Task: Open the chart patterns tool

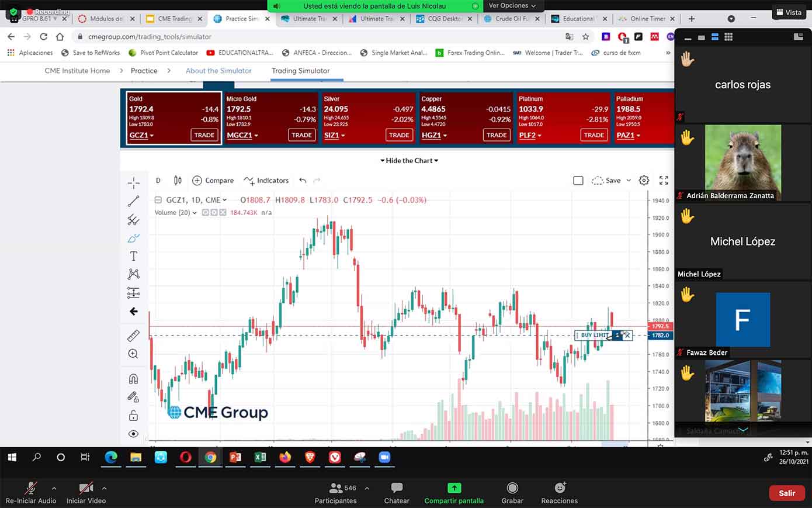Action: tap(133, 274)
